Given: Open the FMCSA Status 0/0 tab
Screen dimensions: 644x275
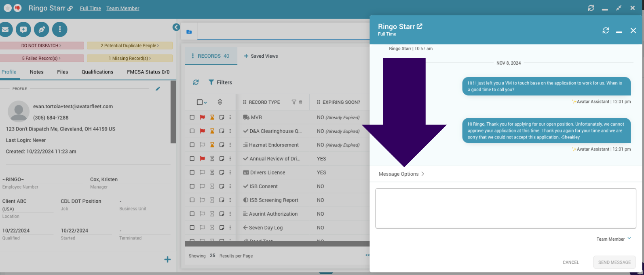Looking at the screenshot, I should [148, 72].
